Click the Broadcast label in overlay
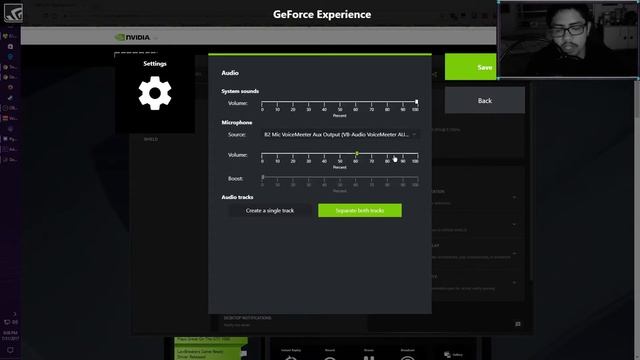The image size is (640, 360). 407,350
